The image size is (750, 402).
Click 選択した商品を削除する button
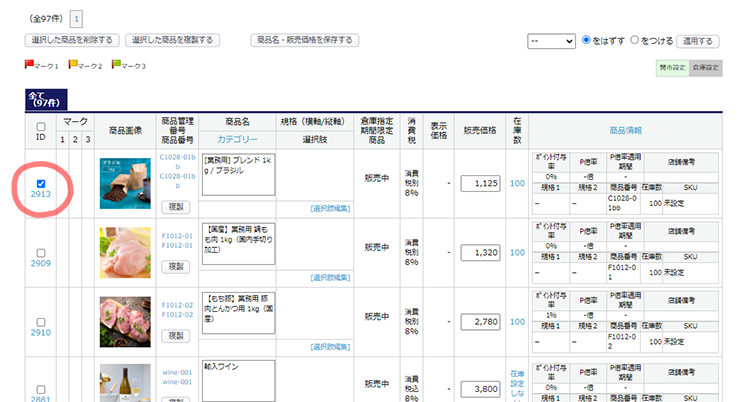click(x=74, y=41)
